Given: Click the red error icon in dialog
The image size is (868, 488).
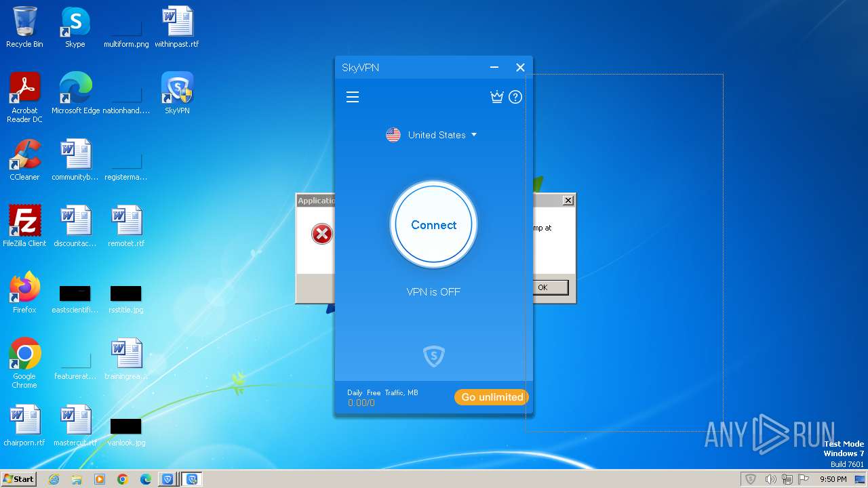Looking at the screenshot, I should click(321, 235).
